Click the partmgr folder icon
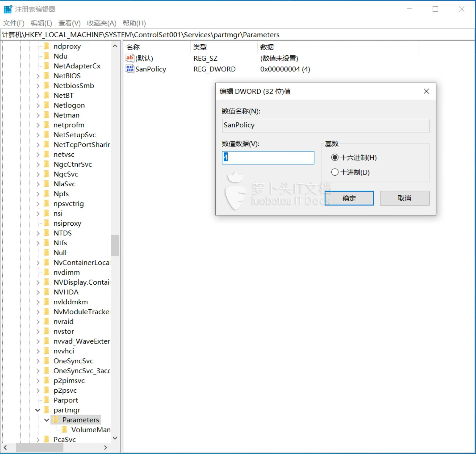 [x=47, y=410]
